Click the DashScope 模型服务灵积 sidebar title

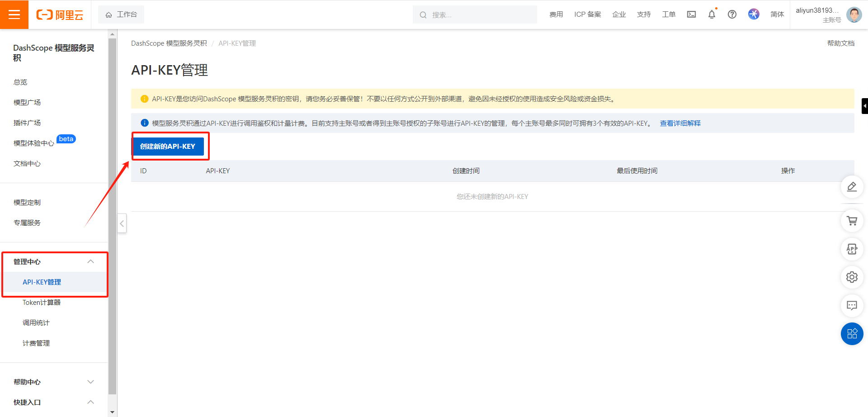click(54, 52)
